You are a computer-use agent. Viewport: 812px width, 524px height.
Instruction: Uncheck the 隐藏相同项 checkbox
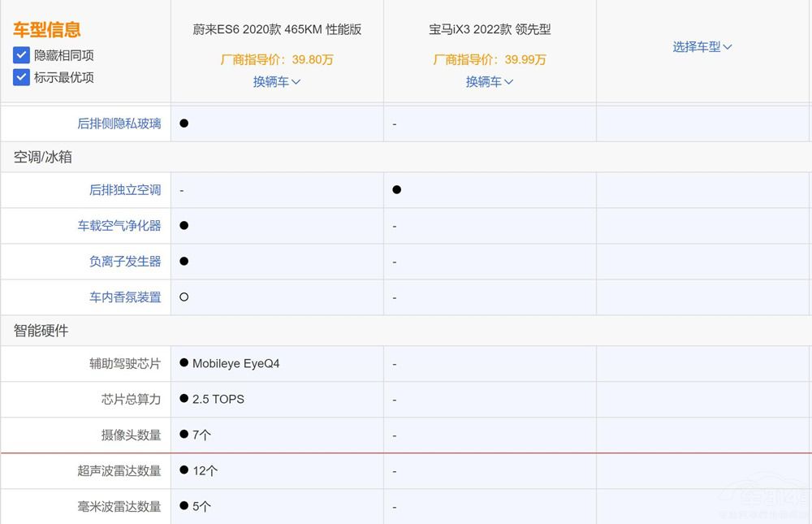coord(22,55)
